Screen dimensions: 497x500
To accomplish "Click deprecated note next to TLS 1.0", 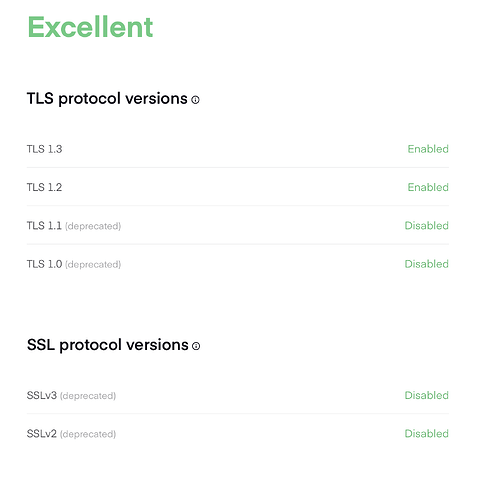I will [x=93, y=265].
